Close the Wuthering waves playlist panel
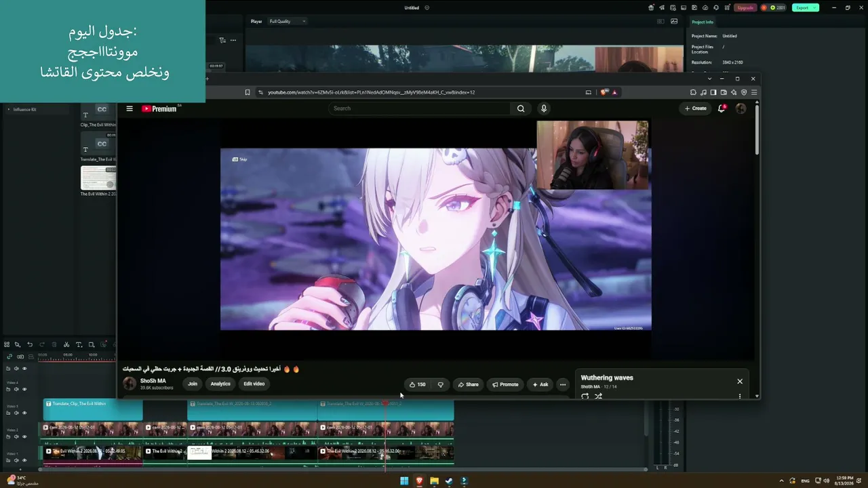This screenshot has height=488, width=868. coord(740,381)
